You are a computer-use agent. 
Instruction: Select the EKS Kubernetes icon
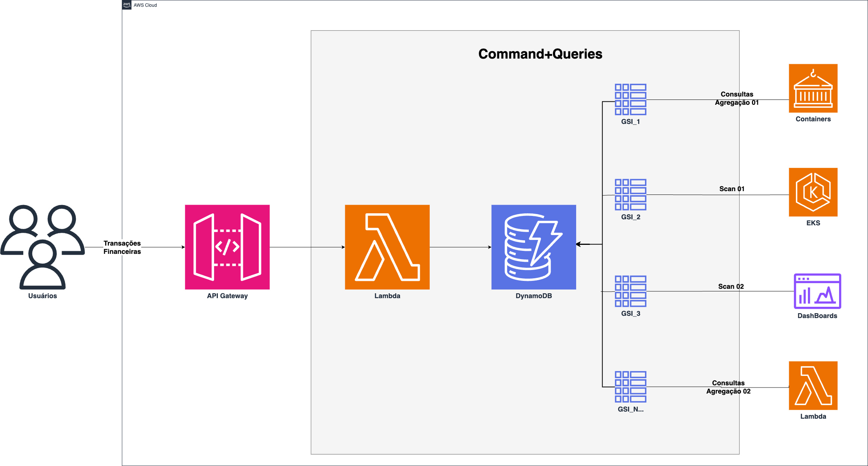click(813, 192)
